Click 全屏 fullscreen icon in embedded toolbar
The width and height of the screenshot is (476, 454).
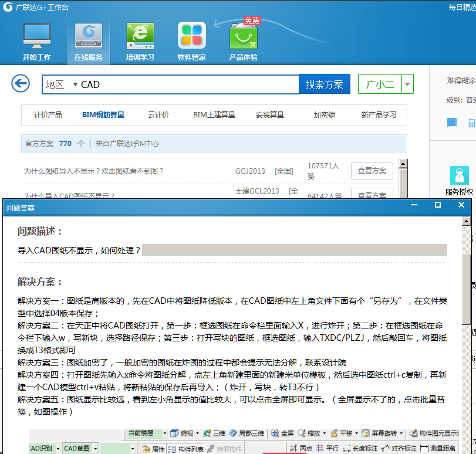(x=275, y=433)
